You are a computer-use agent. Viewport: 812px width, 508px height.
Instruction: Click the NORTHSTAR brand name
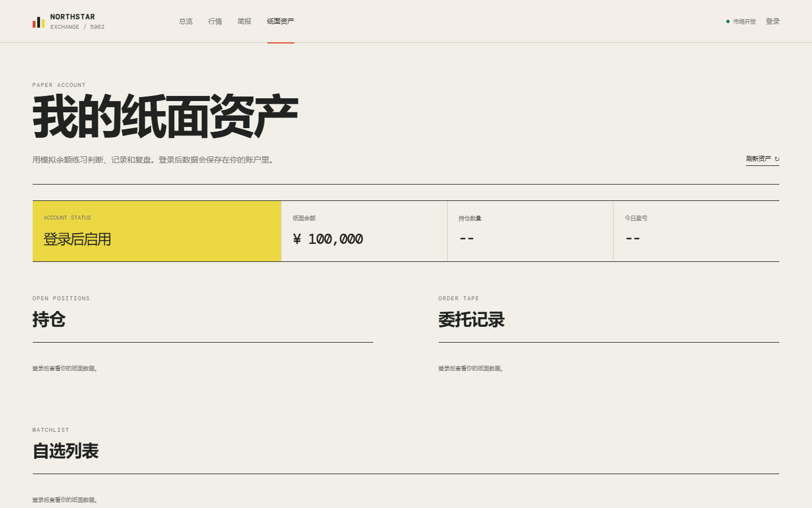[x=73, y=17]
